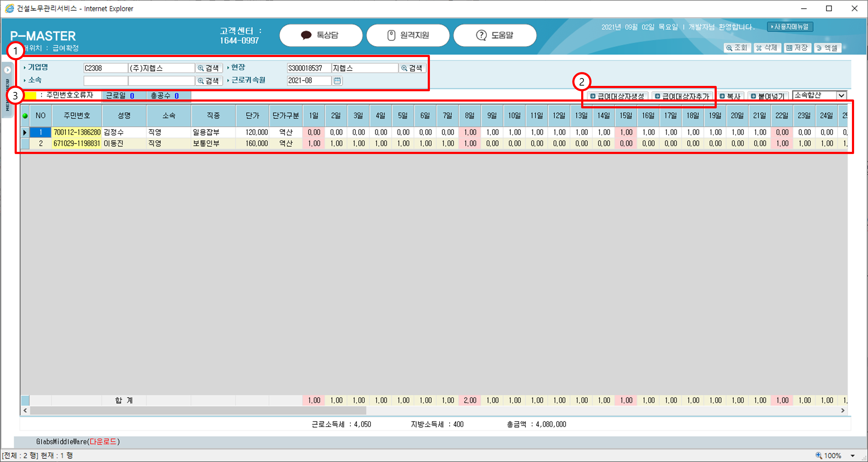
Task: Select the name cell 이동진
Action: tap(124, 144)
